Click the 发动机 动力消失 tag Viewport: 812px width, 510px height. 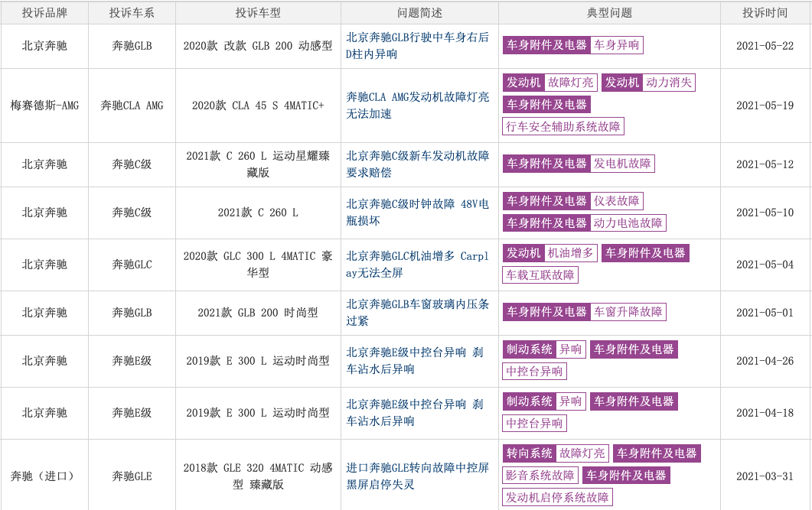coord(648,83)
